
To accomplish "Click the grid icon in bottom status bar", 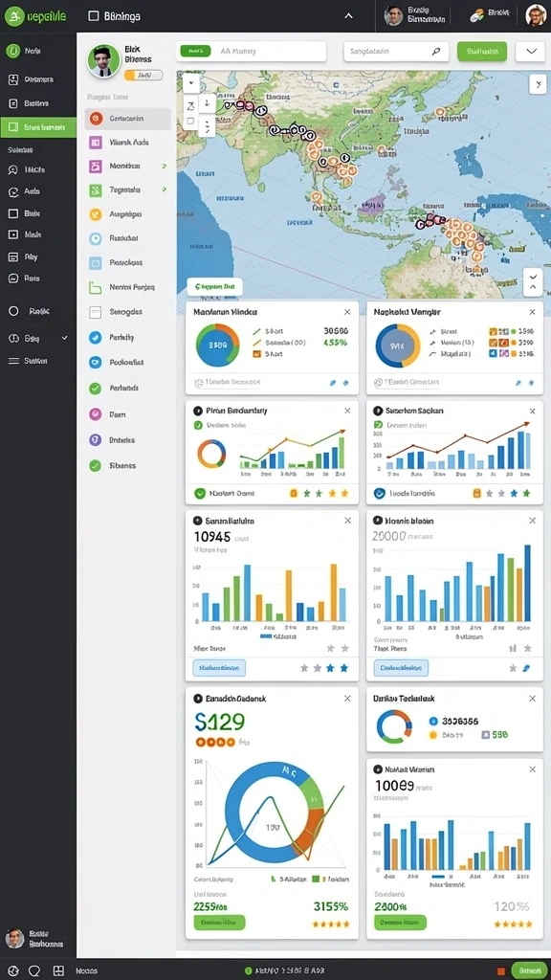I will (58, 970).
